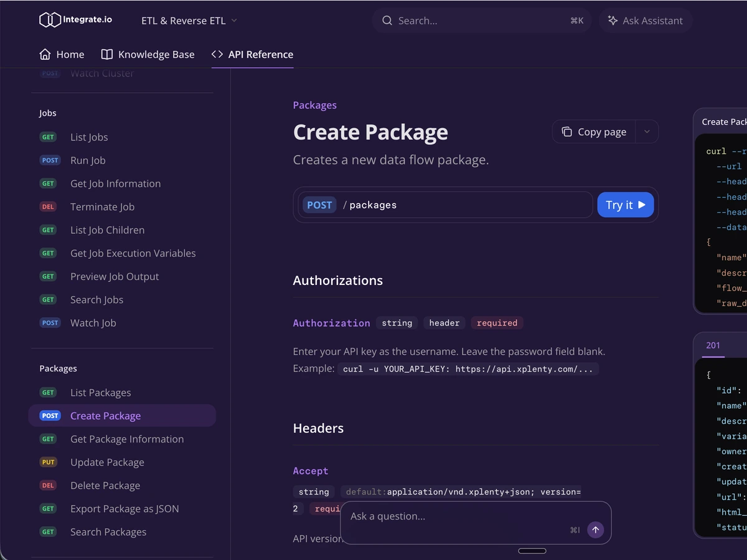747x560 pixels.
Task: Click the Create Package heading
Action: click(370, 132)
